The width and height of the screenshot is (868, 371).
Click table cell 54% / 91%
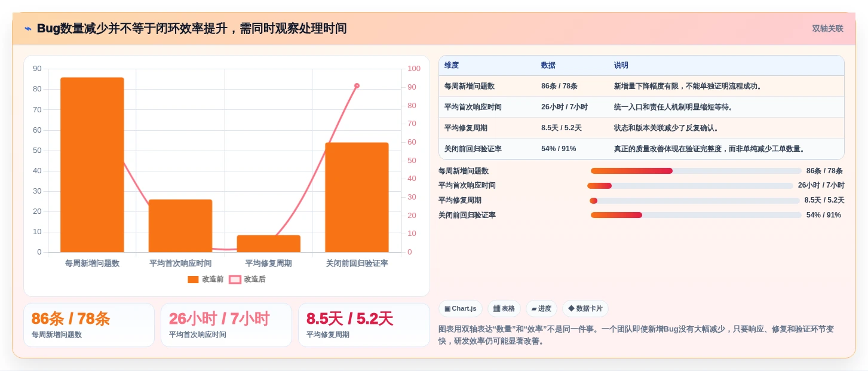(x=559, y=149)
